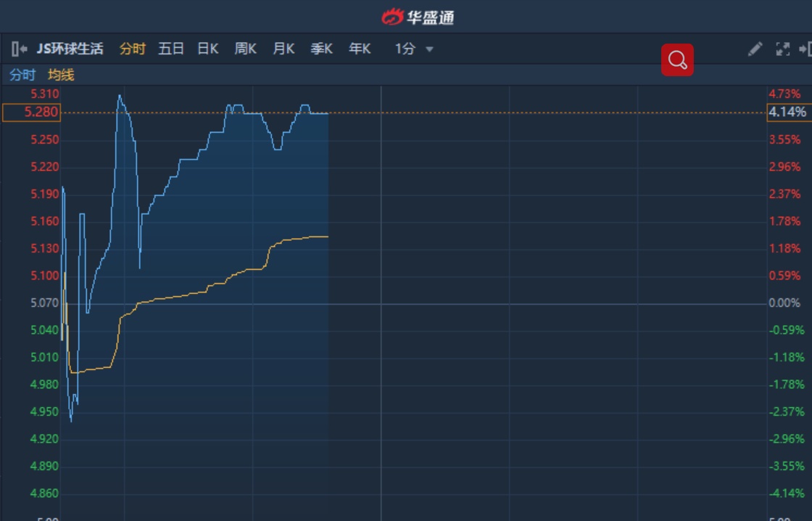Screen dimensions: 812x521
Task: Toggle fullscreen chart icon
Action: click(782, 49)
